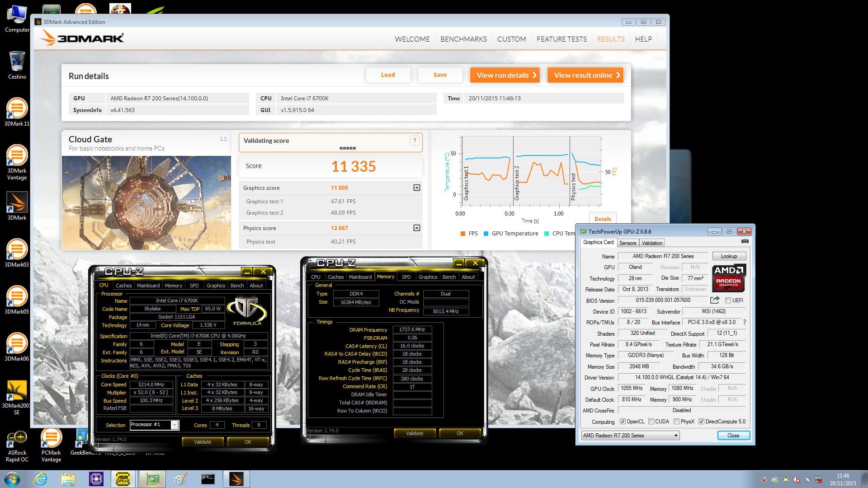Click the Lookup button in GPU-Z
Viewport: 868px width, 488px height.
coord(729,256)
